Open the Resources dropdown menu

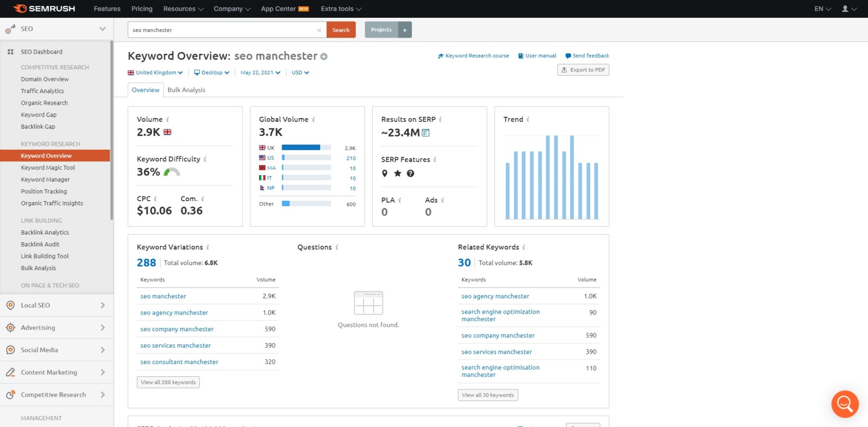(183, 9)
